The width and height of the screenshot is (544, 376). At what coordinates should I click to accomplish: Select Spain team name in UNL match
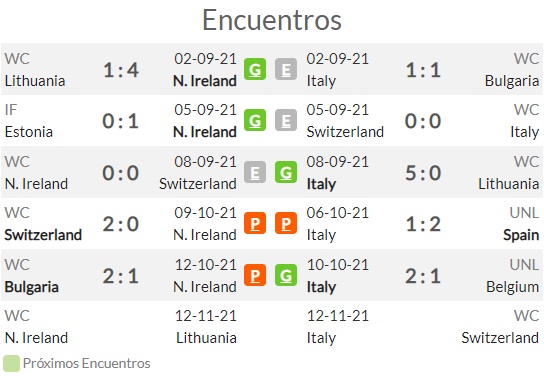coord(521,235)
